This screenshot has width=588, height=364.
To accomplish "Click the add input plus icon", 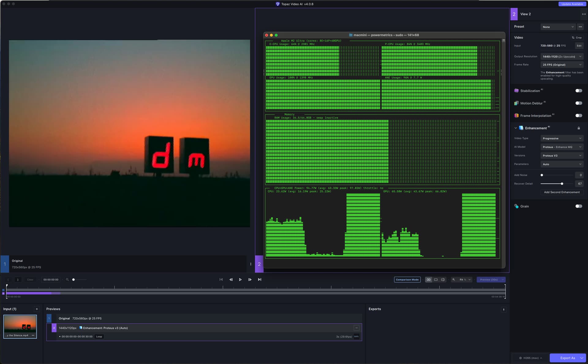I will (37, 309).
